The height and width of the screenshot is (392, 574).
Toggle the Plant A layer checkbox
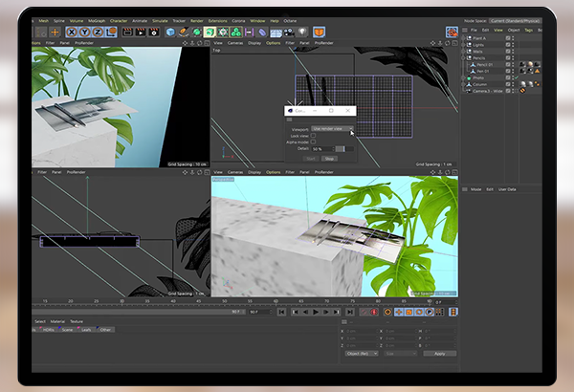508,38
